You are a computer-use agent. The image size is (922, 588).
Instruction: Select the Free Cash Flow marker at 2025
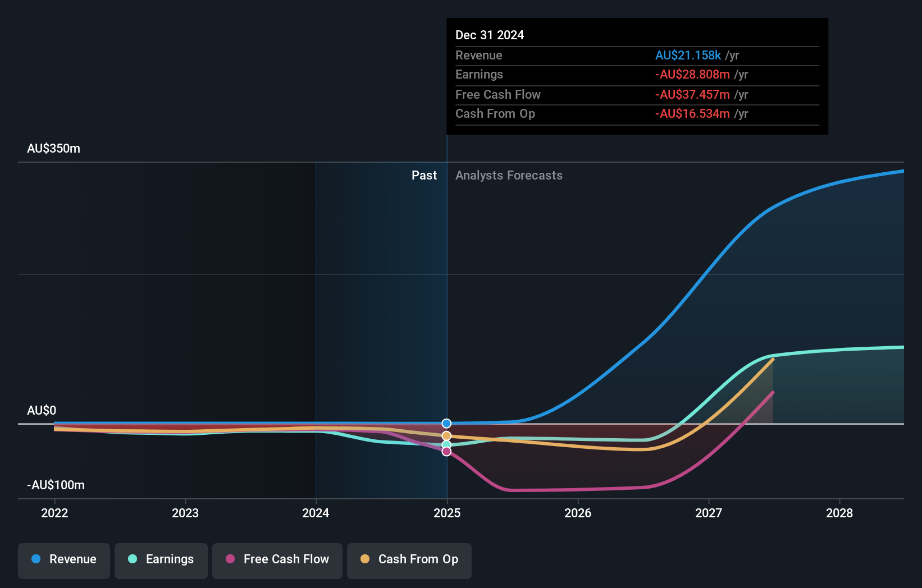click(x=446, y=451)
